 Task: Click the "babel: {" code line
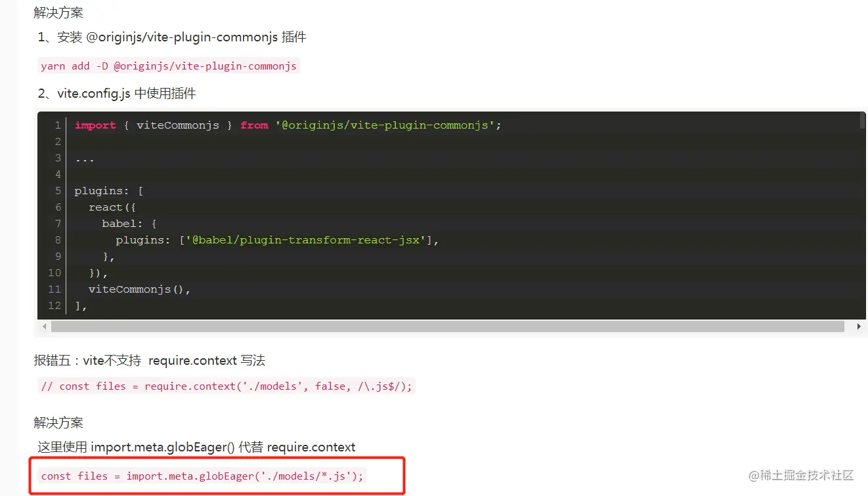(x=129, y=224)
